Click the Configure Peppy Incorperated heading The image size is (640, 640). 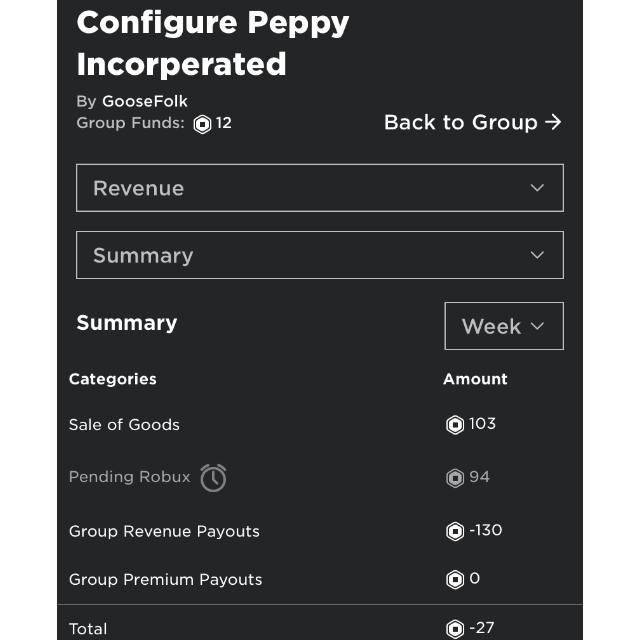pyautogui.click(x=212, y=43)
